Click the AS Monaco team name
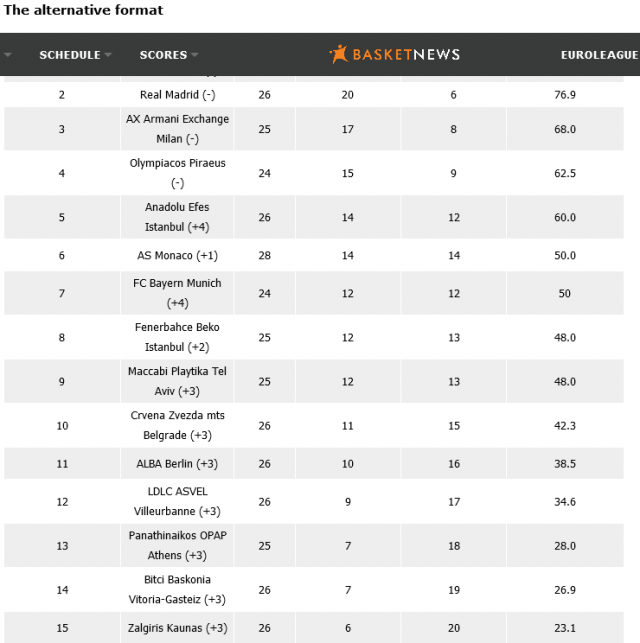 pos(178,255)
